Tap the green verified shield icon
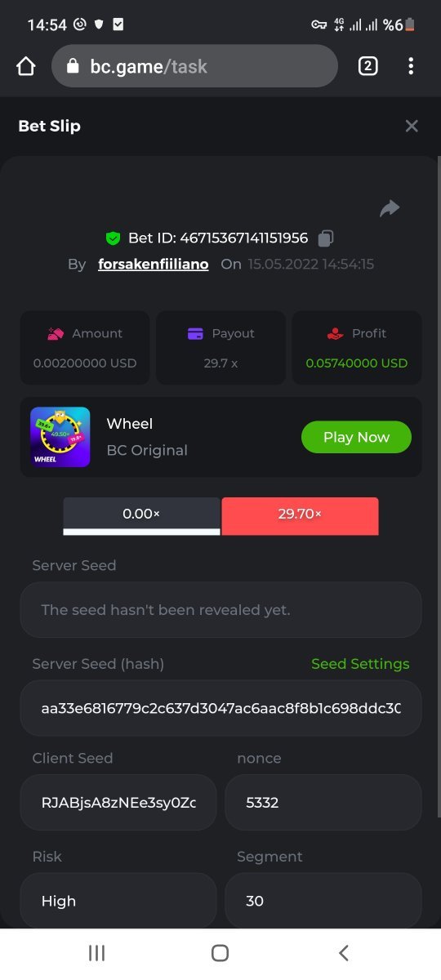The width and height of the screenshot is (441, 980). pyautogui.click(x=114, y=238)
